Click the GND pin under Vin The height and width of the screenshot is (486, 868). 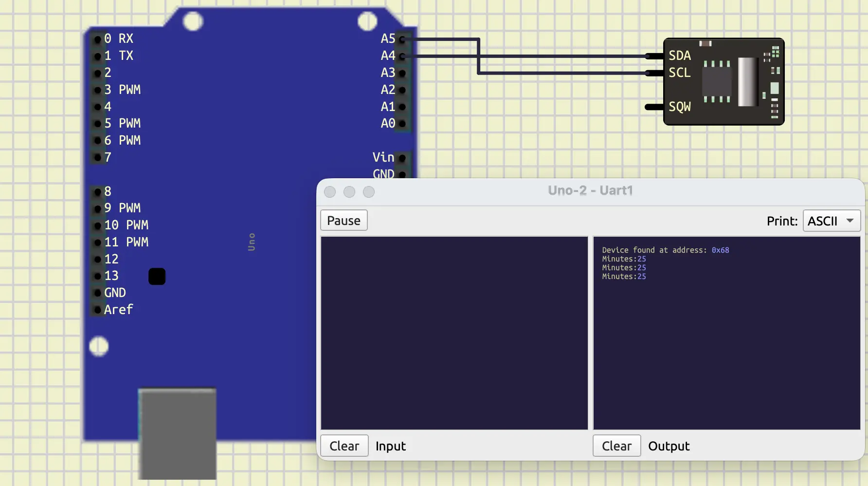402,174
